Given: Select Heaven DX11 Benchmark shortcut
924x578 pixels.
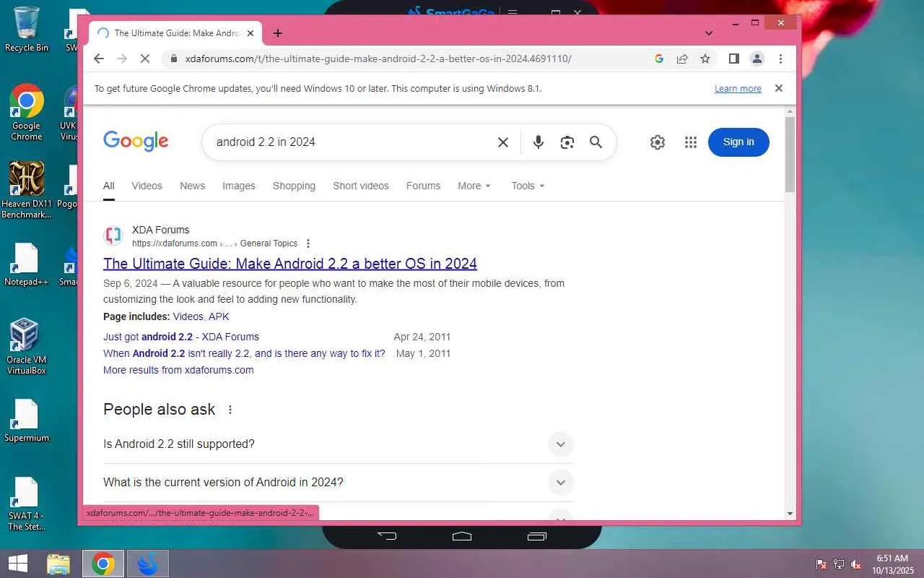Looking at the screenshot, I should [x=27, y=190].
